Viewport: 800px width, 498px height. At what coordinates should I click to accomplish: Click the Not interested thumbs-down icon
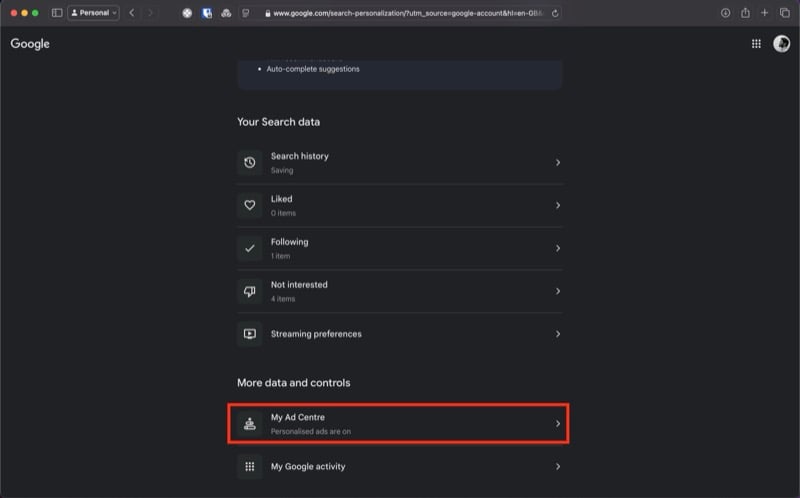[x=249, y=291]
